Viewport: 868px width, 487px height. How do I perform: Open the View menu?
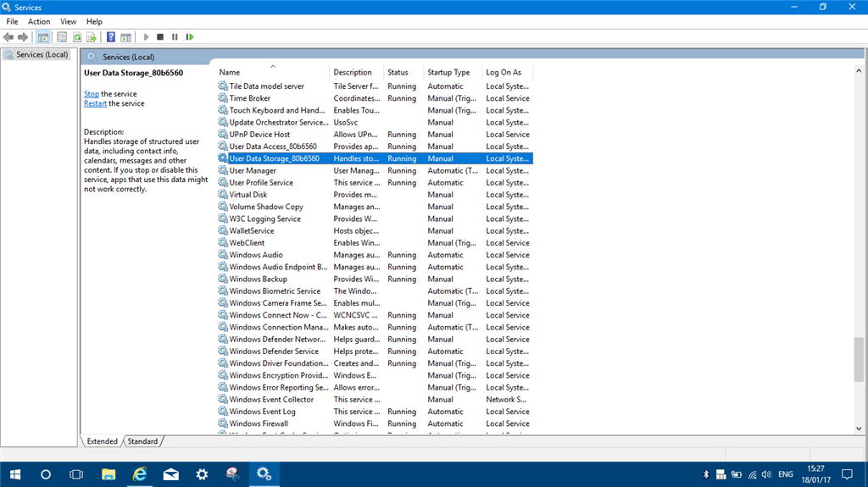(68, 21)
